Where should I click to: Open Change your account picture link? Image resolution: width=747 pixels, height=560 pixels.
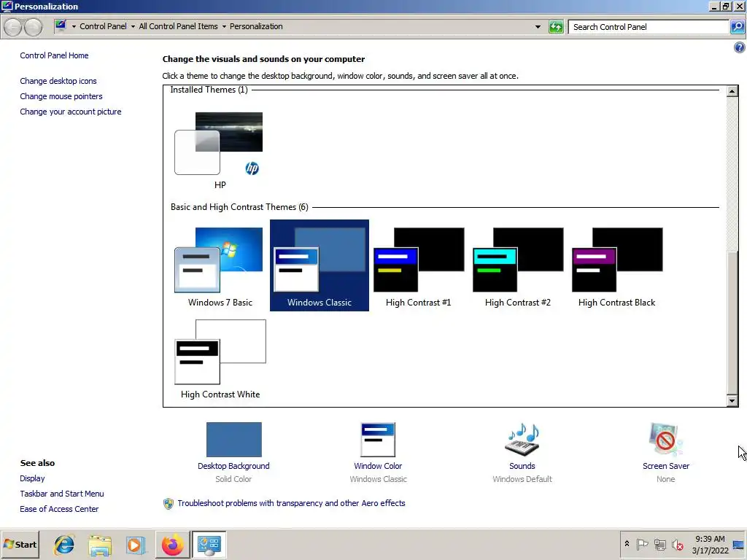[71, 112]
